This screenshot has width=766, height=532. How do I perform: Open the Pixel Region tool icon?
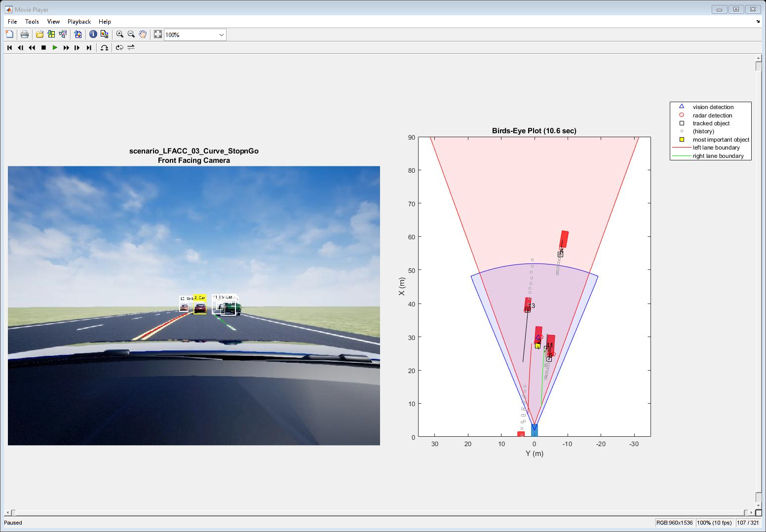coord(104,35)
